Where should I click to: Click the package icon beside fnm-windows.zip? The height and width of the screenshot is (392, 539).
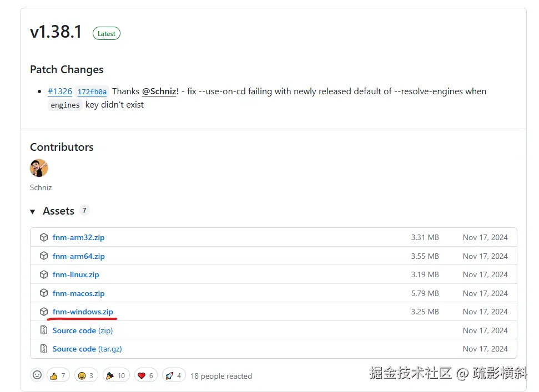tap(44, 312)
